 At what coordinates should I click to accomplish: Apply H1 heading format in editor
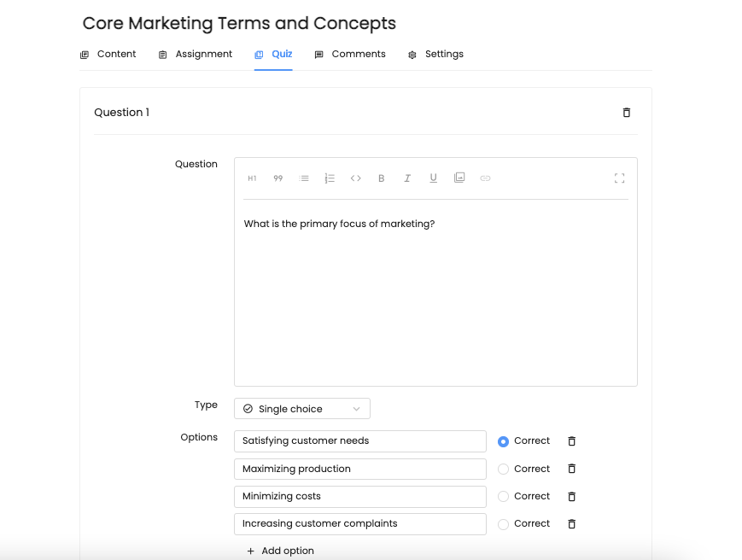tap(252, 178)
